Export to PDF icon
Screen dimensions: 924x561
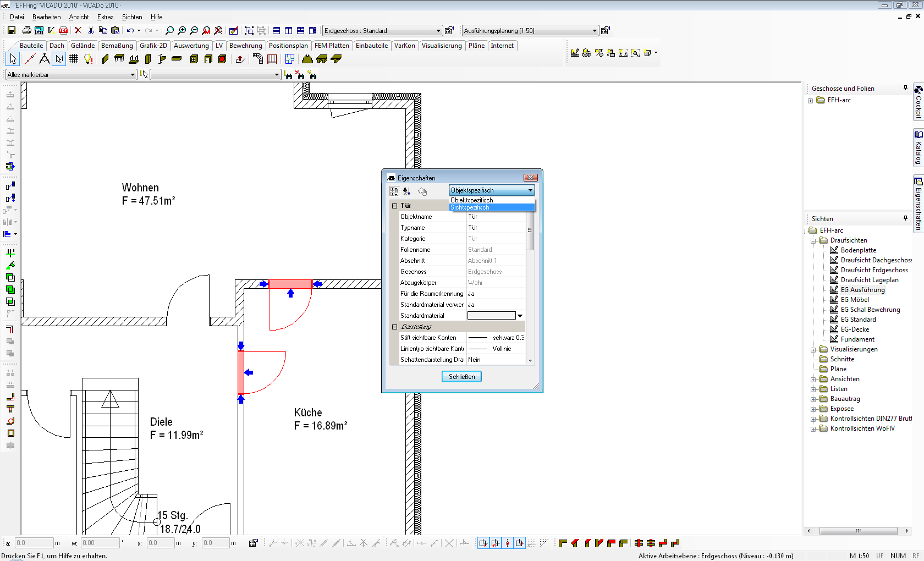(x=63, y=30)
